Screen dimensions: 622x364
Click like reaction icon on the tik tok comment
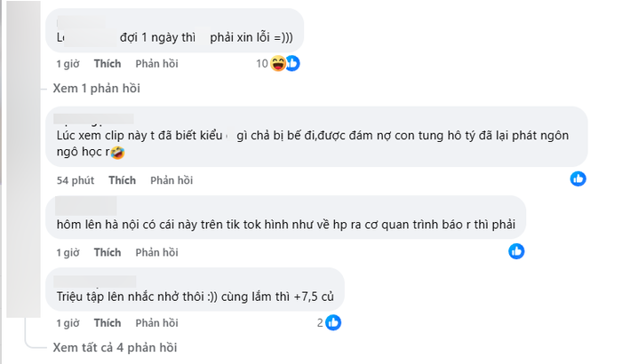pos(516,251)
